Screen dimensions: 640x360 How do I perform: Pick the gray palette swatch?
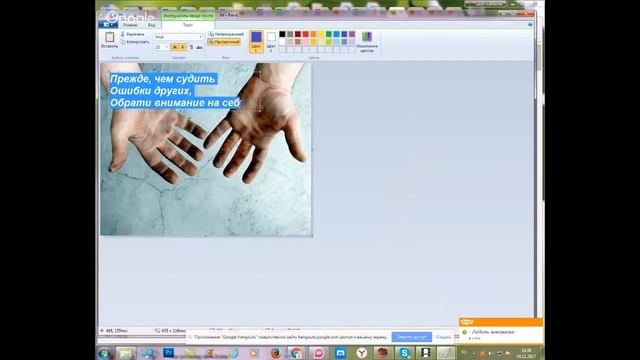(290, 34)
